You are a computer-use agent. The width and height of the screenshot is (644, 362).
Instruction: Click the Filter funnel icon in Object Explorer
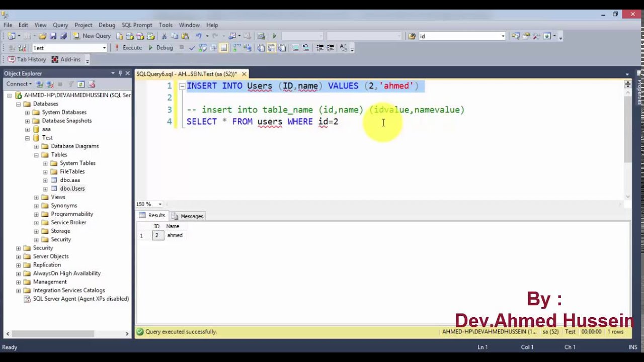[x=71, y=84]
